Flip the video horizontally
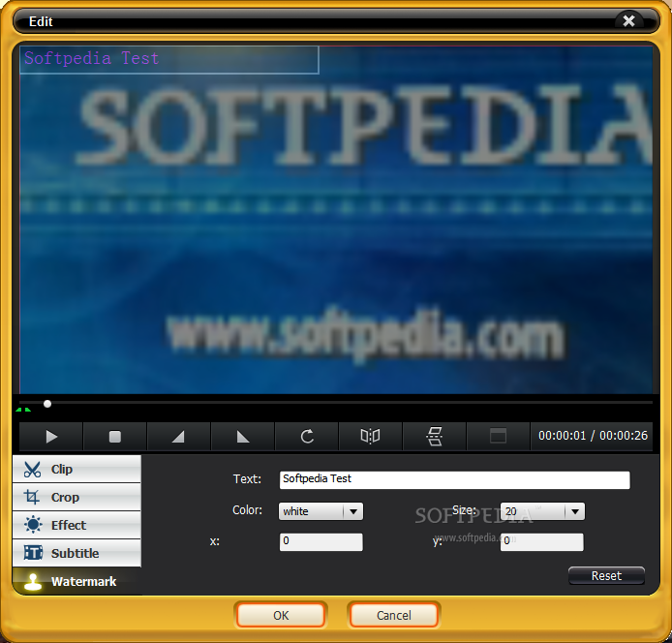The width and height of the screenshot is (672, 643). point(370,437)
